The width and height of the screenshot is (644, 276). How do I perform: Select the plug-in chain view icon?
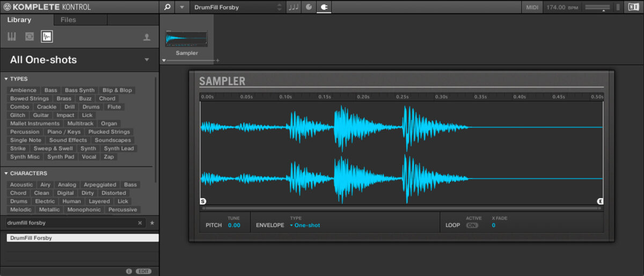(x=324, y=7)
